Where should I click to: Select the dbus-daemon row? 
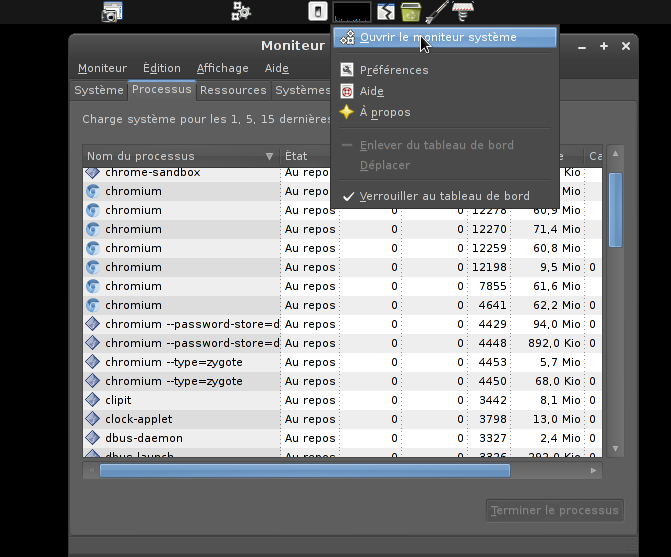[x=342, y=438]
